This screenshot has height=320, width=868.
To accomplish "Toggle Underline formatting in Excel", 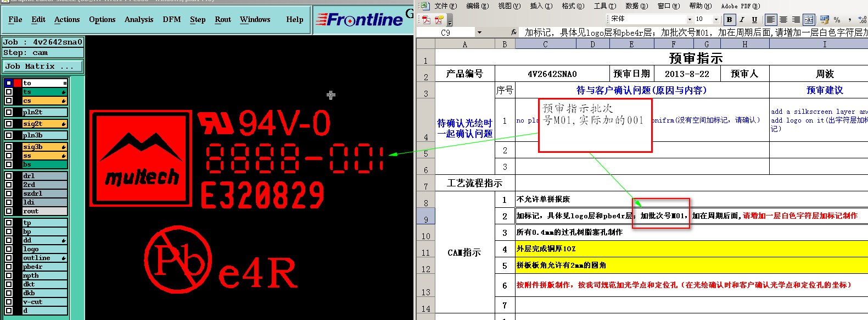I will click(754, 20).
